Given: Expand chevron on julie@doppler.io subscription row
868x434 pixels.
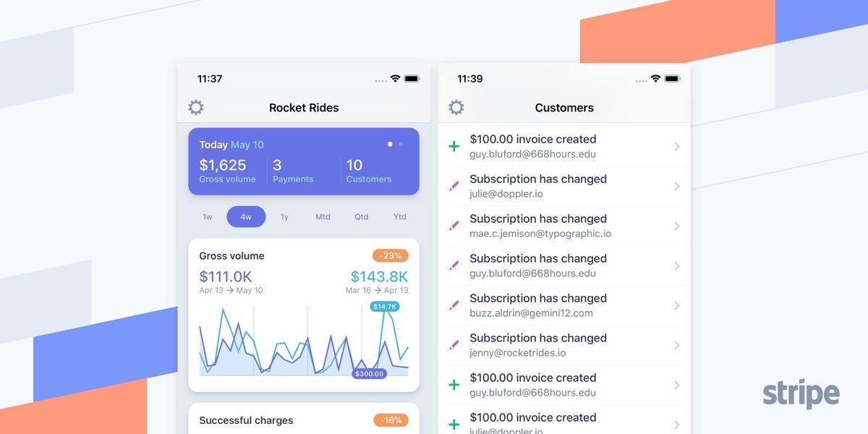Looking at the screenshot, I should [x=676, y=187].
